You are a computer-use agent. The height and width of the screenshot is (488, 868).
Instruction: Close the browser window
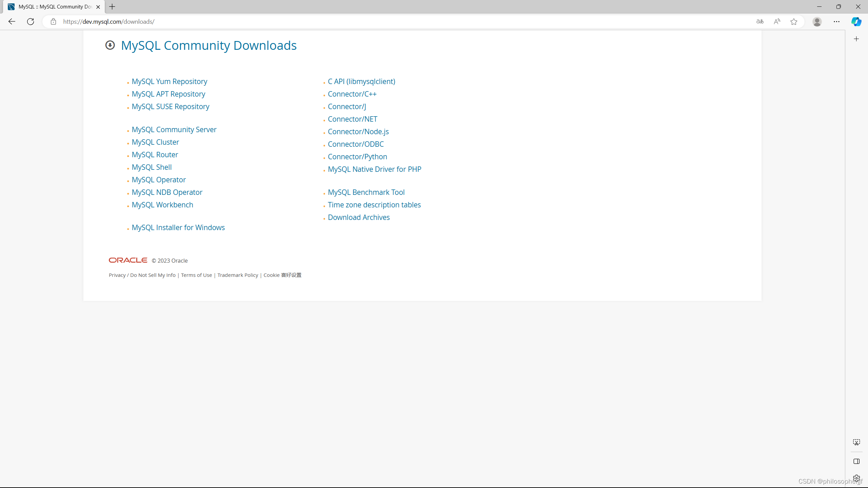858,7
